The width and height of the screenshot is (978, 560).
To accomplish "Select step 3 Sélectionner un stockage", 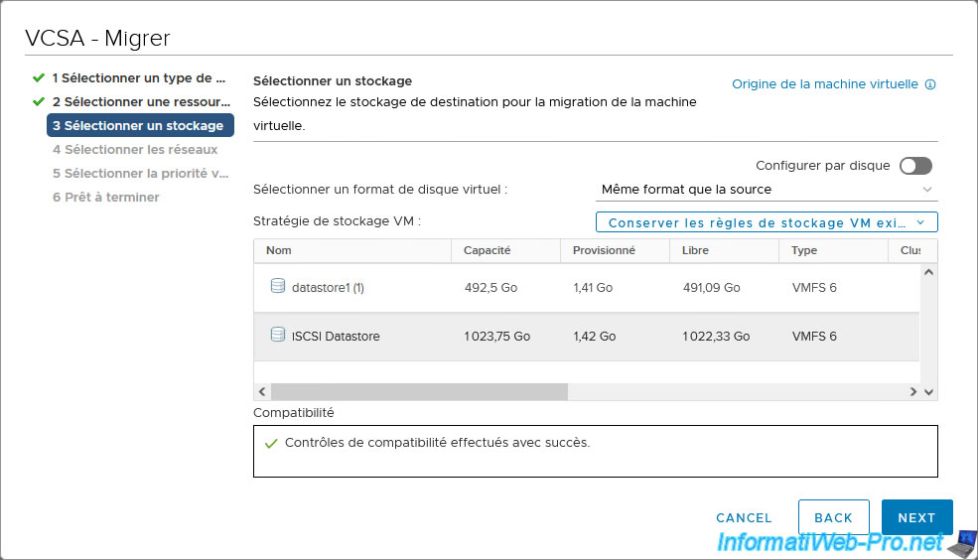I will [x=140, y=125].
